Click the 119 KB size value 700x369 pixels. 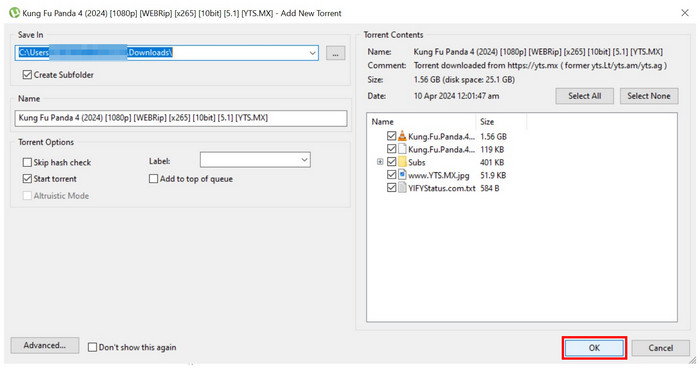point(492,149)
